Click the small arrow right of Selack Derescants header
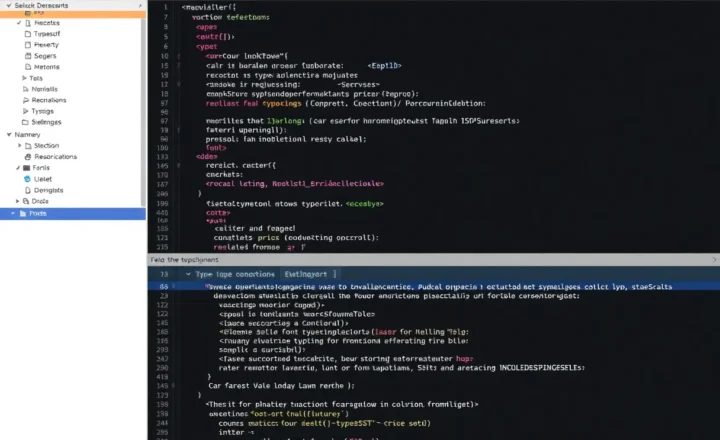Image resolution: width=720 pixels, height=440 pixels. 140,5
